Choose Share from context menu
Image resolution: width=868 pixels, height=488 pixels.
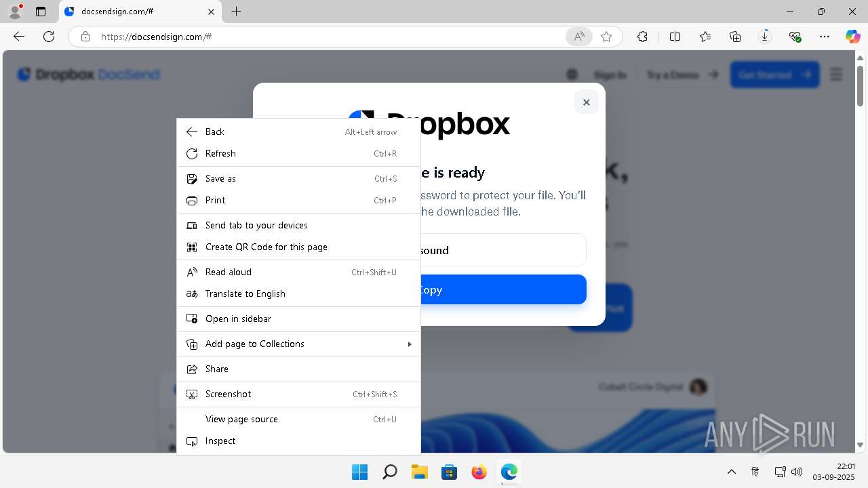tap(298, 369)
